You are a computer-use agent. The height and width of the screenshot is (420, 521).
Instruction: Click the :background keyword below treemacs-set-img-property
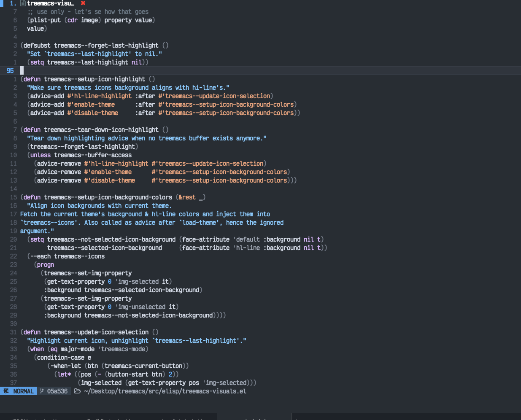pyautogui.click(x=63, y=290)
